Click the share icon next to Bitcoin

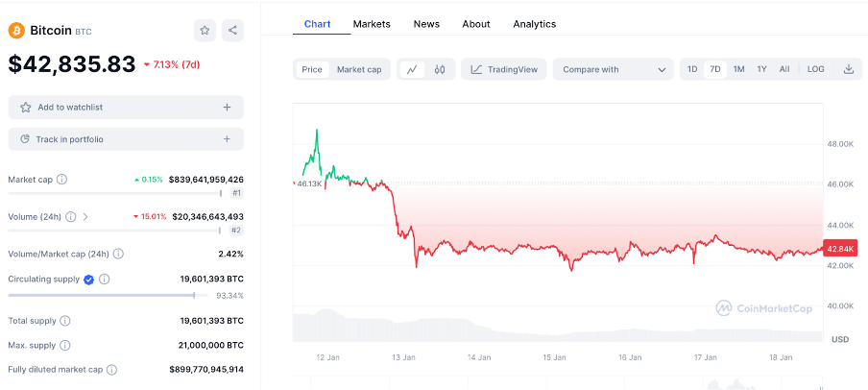pyautogui.click(x=232, y=31)
